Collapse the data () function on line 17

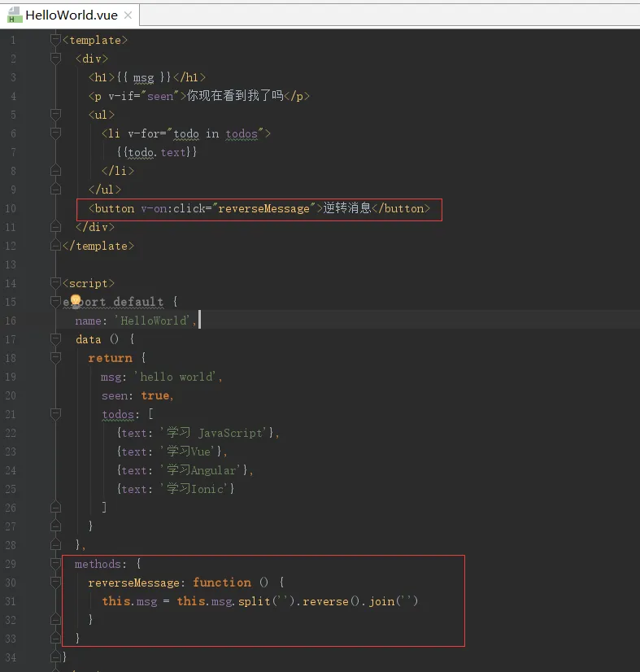(x=55, y=339)
